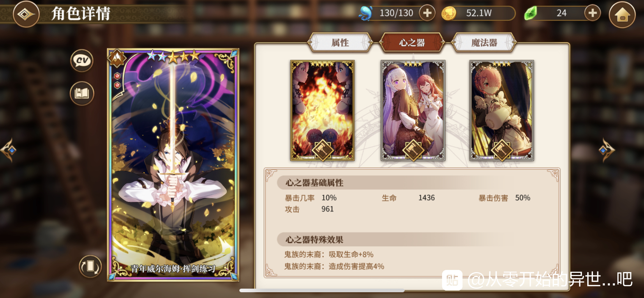Screen dimensions: 644x298
Task: Tap the back diamond icon beside 角色详情
Action: [26, 14]
